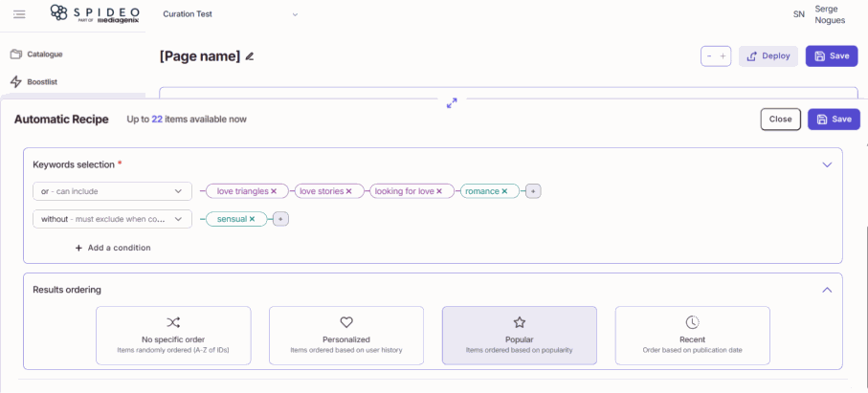Collapse the Keywords selection section

point(827,164)
